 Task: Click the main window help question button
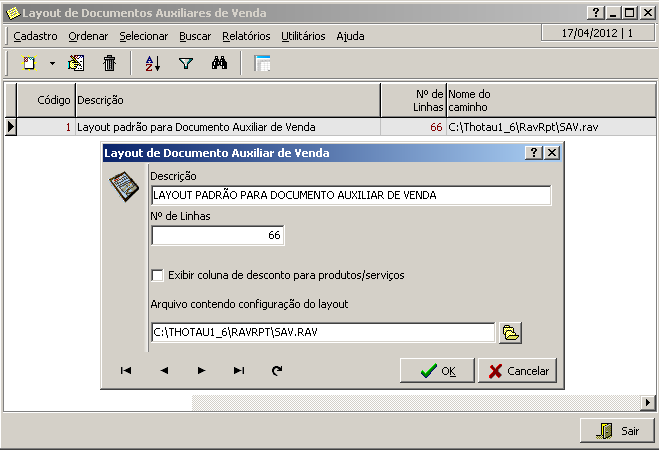coord(596,13)
